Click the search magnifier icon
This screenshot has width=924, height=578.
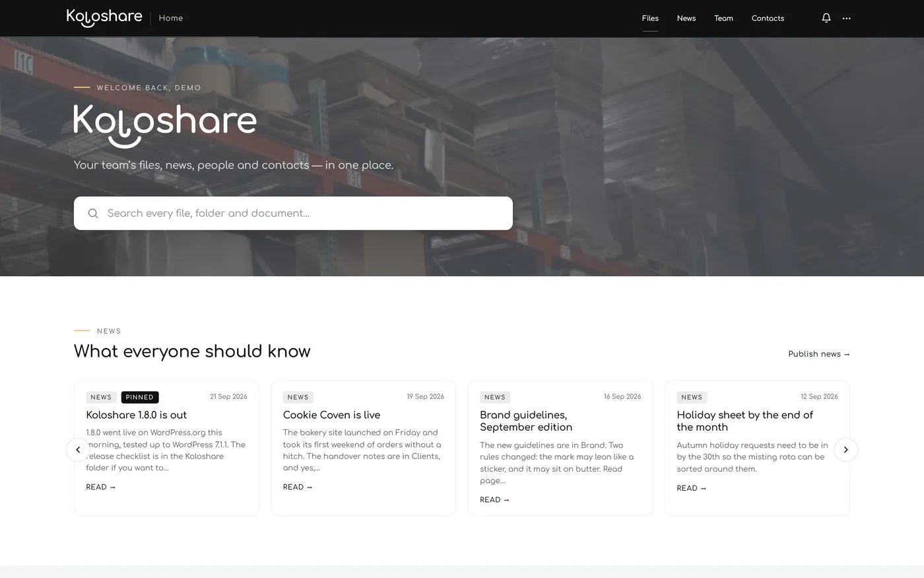(93, 213)
